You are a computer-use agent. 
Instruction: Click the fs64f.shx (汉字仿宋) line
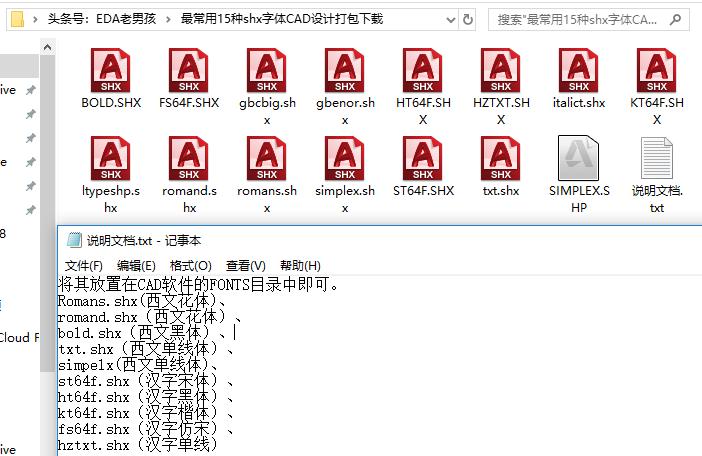pos(146,430)
